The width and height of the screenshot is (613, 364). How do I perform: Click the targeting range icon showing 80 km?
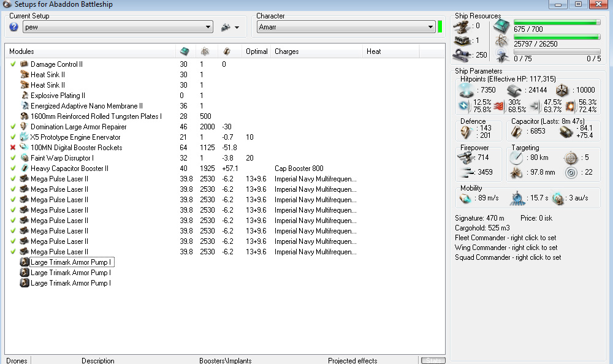pyautogui.click(x=516, y=158)
